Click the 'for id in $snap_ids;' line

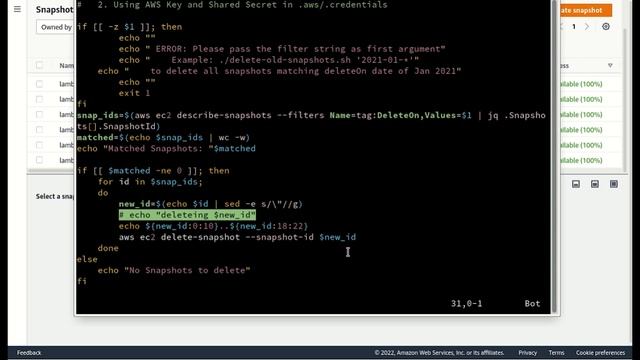click(150, 182)
